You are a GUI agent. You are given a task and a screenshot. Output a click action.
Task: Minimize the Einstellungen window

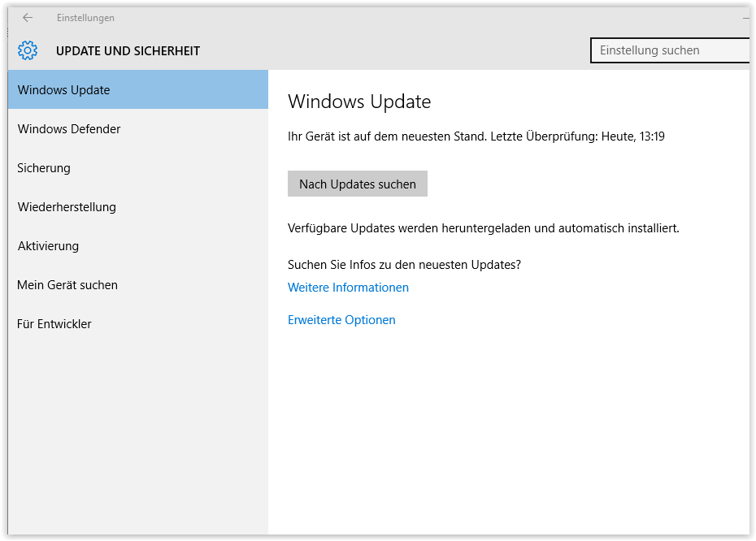click(x=746, y=18)
